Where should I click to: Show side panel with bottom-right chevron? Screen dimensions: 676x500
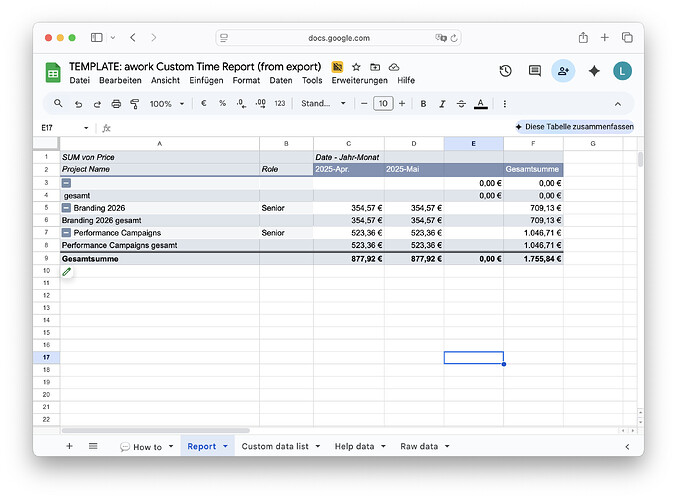627,447
